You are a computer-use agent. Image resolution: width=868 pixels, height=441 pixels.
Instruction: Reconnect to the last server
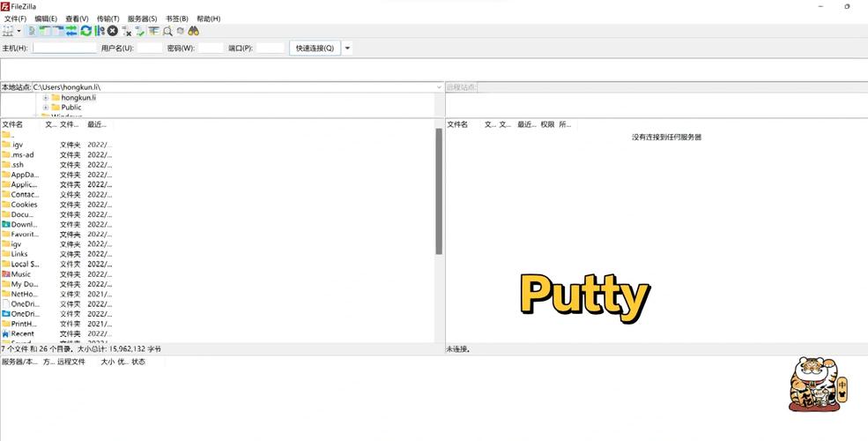[139, 31]
